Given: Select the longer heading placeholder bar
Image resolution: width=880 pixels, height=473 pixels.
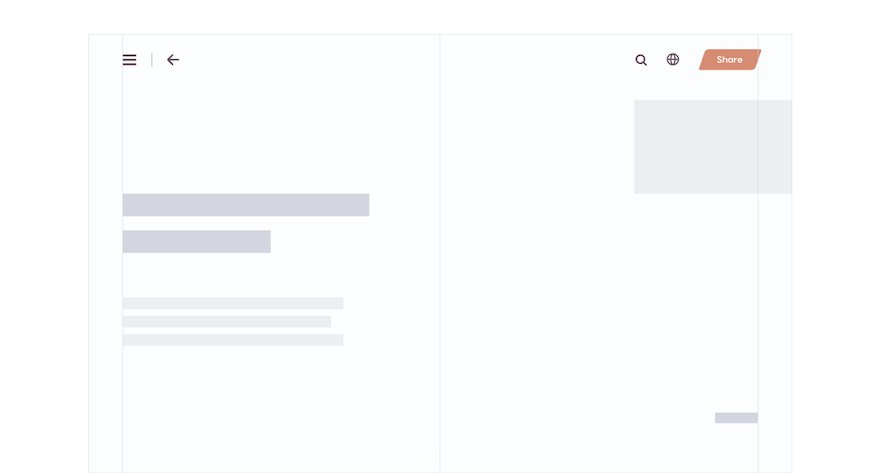Looking at the screenshot, I should [x=245, y=205].
